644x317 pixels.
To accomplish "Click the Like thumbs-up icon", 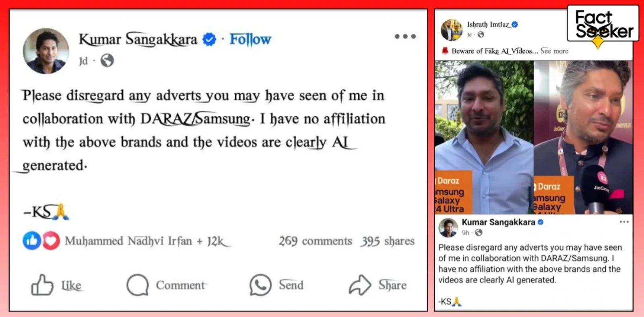I will point(42,285).
